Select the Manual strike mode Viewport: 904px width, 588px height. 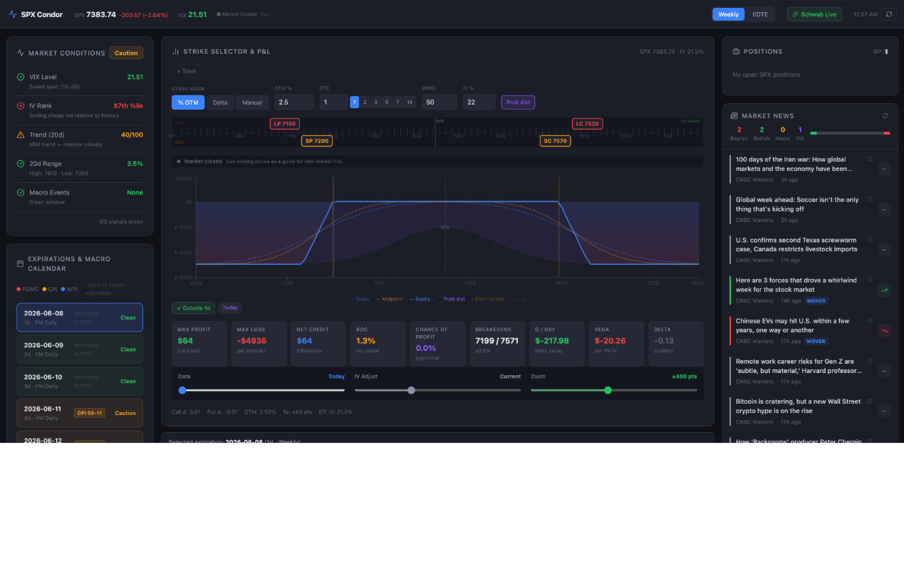tap(252, 103)
